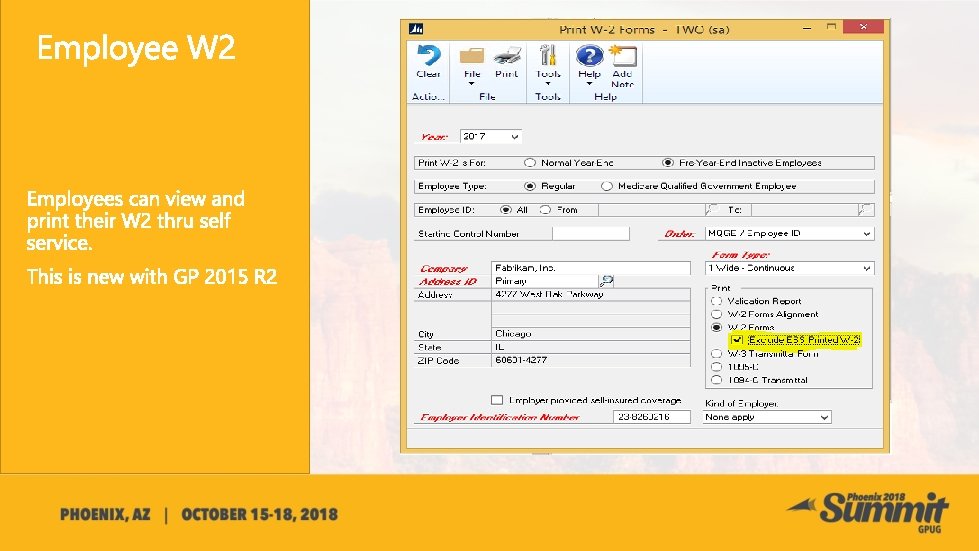Expand the File button dropdown arrow
Screen dimensions: 979x551
tap(472, 84)
